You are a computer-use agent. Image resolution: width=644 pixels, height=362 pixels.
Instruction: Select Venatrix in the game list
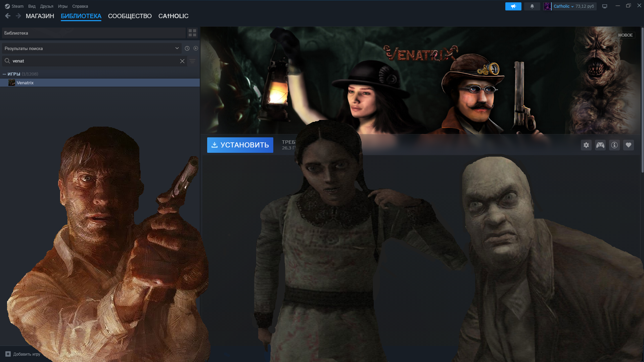(x=100, y=83)
